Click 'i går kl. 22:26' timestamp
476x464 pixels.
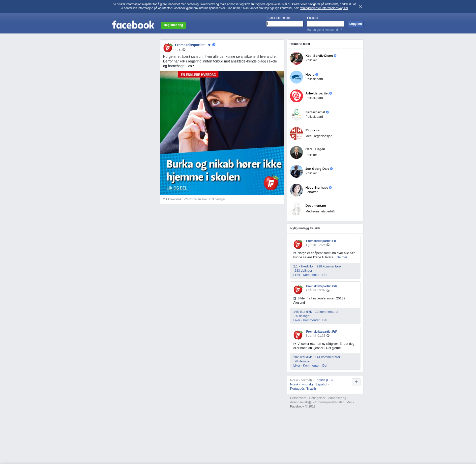tap(316, 245)
